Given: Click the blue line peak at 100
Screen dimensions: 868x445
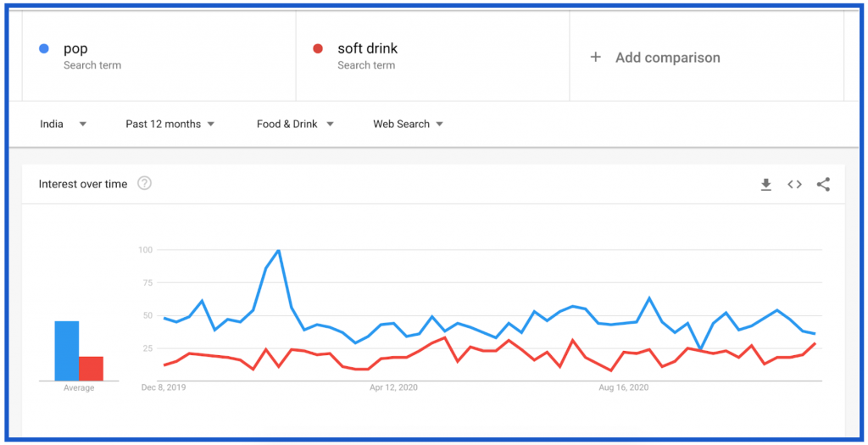Looking at the screenshot, I should (x=278, y=251).
